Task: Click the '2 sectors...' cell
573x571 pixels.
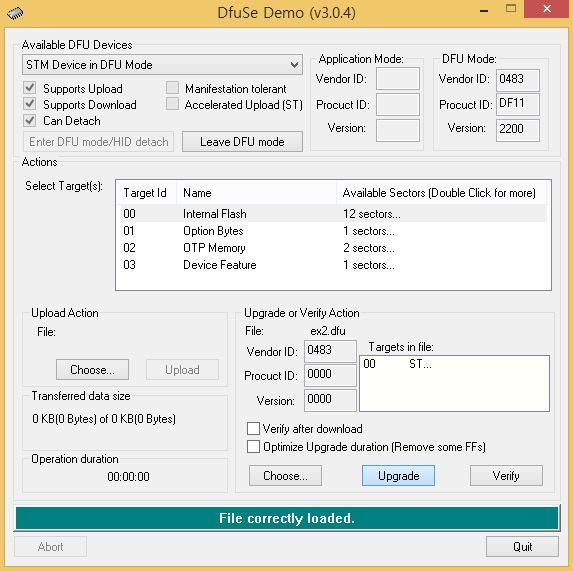Action: (x=369, y=248)
